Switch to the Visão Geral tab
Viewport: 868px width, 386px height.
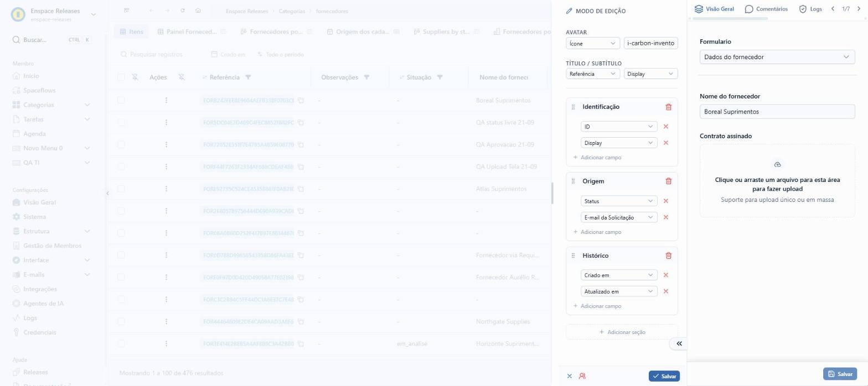pos(714,9)
